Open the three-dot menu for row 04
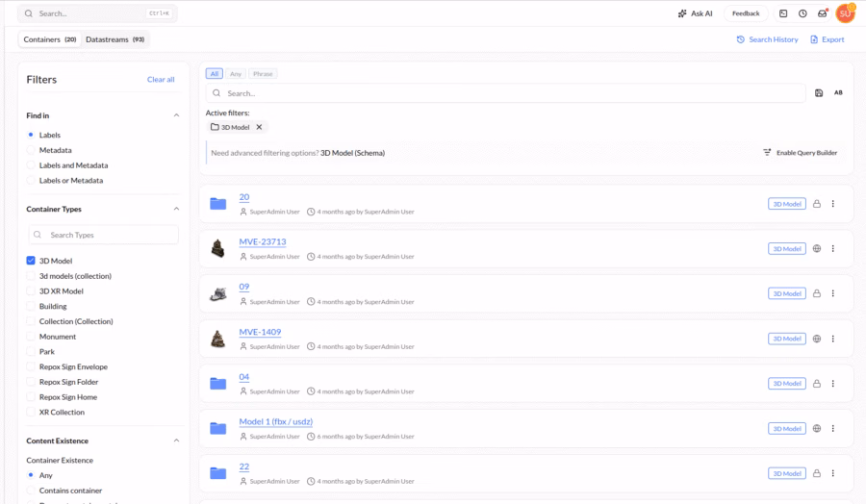The height and width of the screenshot is (504, 866). click(x=833, y=383)
